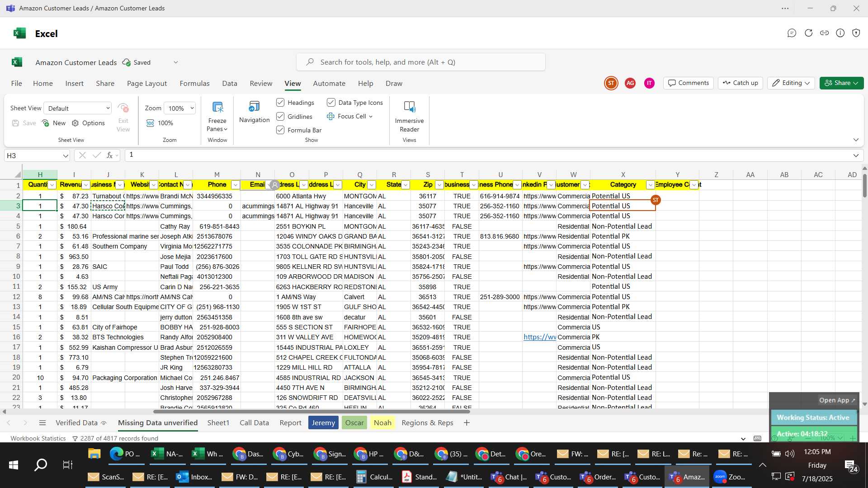868x488 pixels.
Task: Open the https link in row 16
Action: tap(540, 337)
